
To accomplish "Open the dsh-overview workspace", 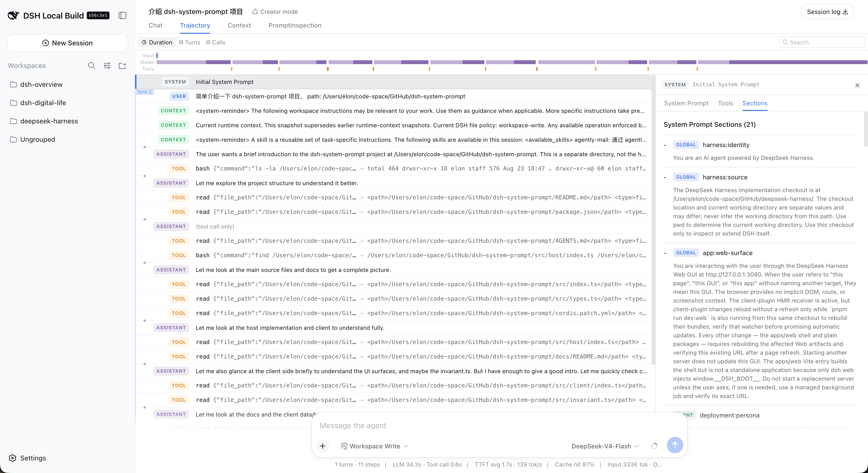I will pyautogui.click(x=68, y=85).
